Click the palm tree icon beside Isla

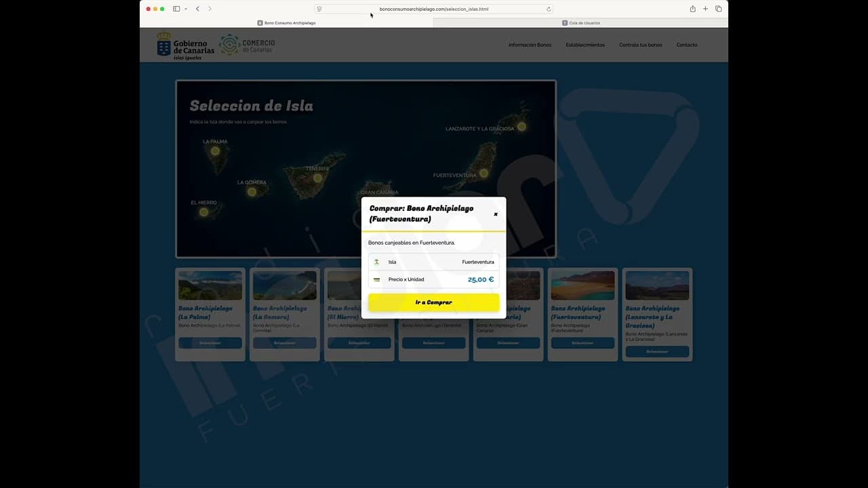coord(376,262)
